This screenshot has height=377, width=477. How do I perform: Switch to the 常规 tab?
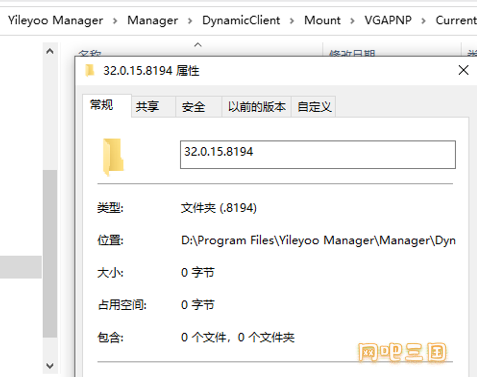pos(107,106)
